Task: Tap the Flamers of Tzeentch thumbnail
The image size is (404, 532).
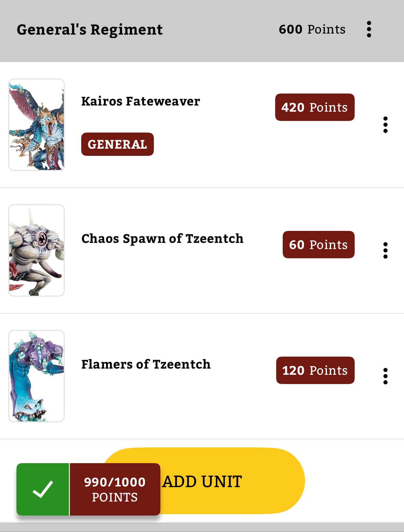Action: pos(37,376)
